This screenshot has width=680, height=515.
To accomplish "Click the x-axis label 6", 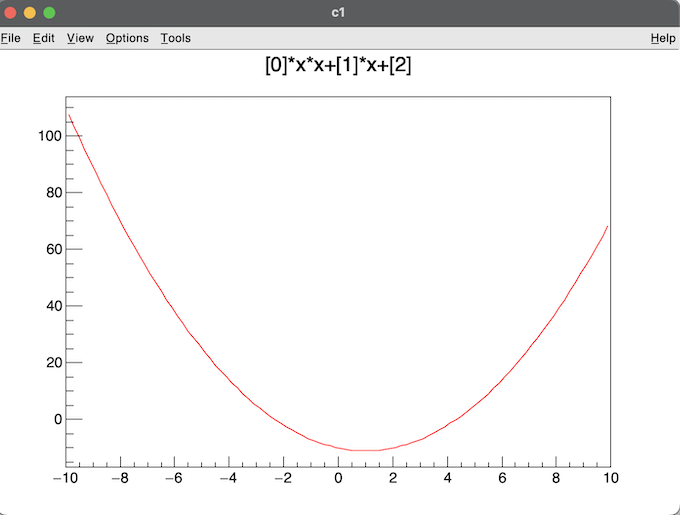I will [x=502, y=478].
